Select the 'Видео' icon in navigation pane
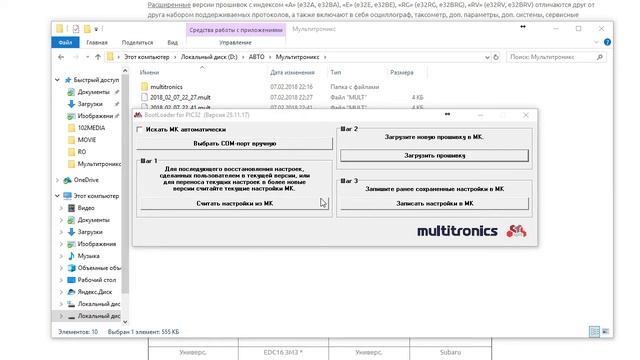This screenshot has width=640, height=360. 71,208
